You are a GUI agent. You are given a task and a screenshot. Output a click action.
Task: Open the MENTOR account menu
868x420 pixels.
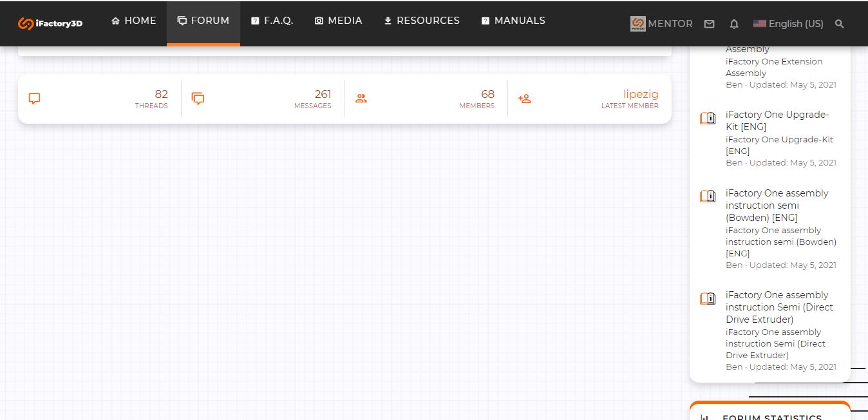tap(661, 24)
